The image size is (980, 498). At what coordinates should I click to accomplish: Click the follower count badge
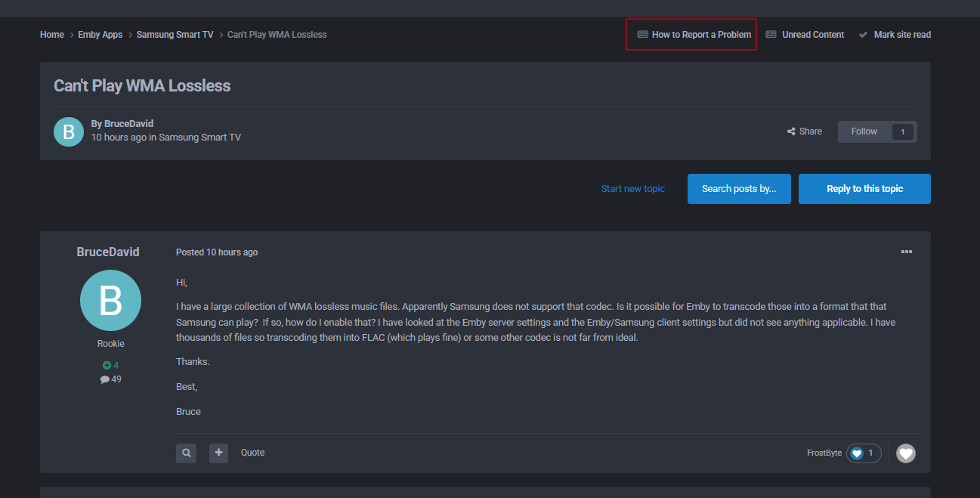pyautogui.click(x=902, y=132)
